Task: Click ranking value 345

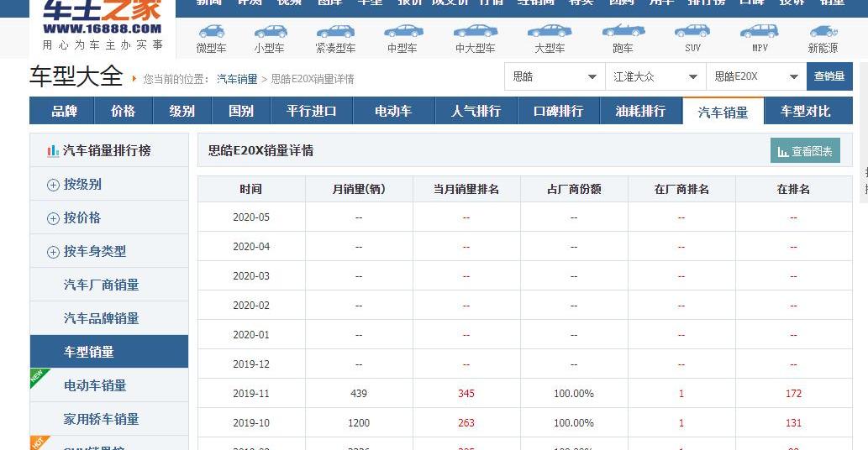Action: (466, 394)
